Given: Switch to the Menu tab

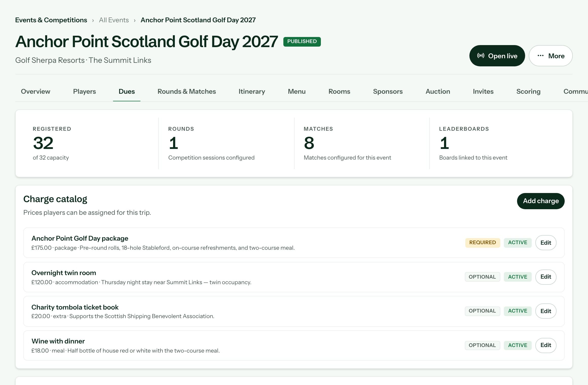Looking at the screenshot, I should [x=297, y=91].
